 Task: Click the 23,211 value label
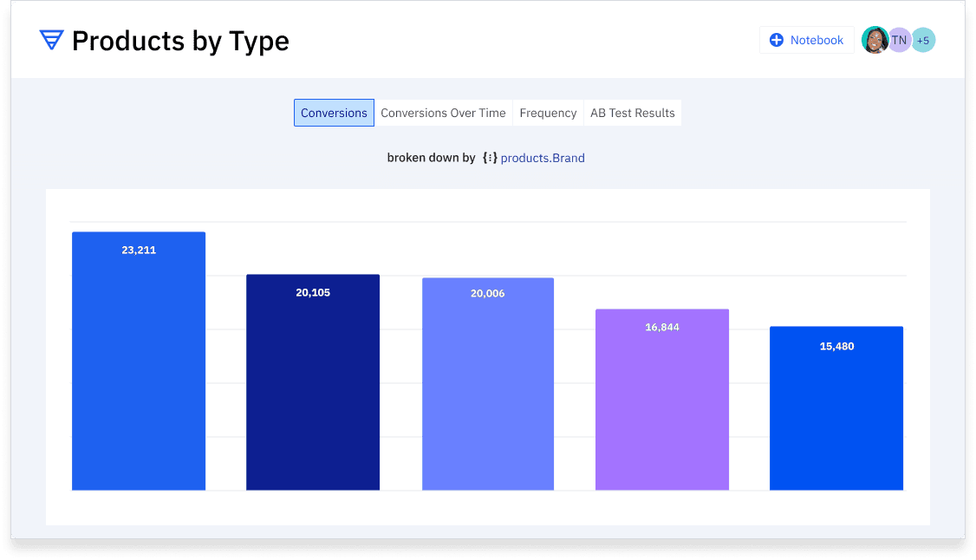pos(139,250)
